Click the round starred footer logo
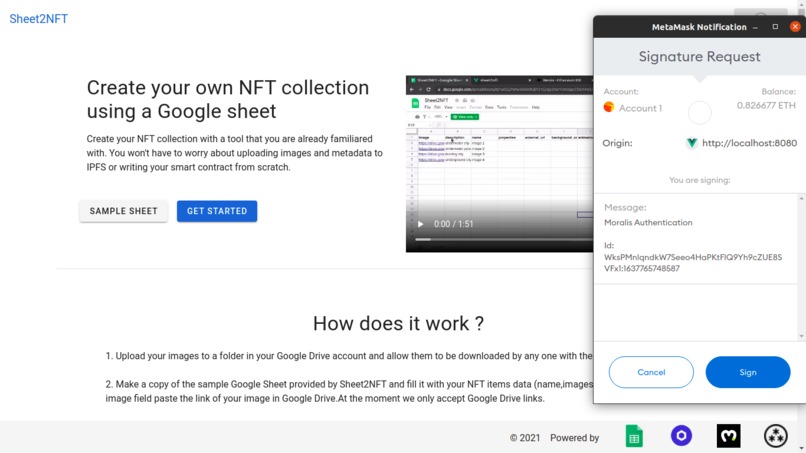 [x=776, y=436]
